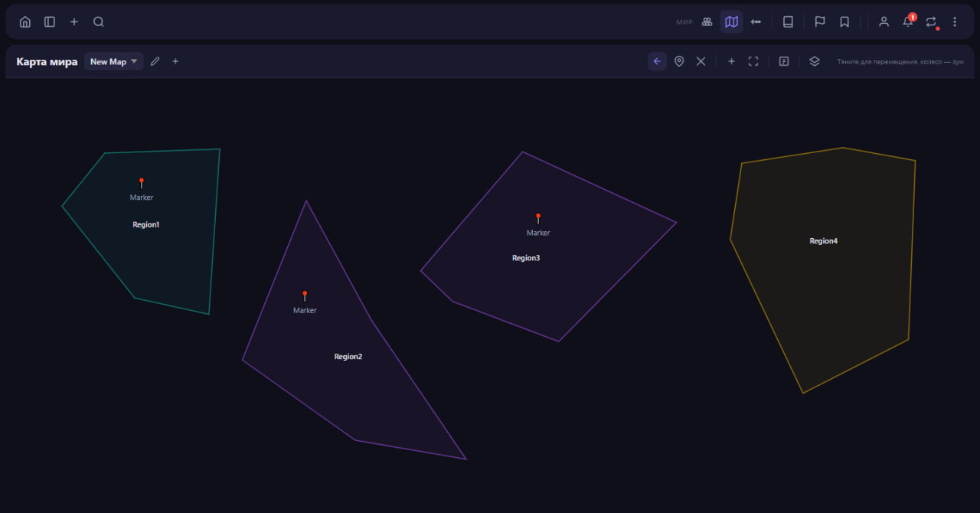Click the Region1 label
This screenshot has width=980, height=513.
click(146, 225)
